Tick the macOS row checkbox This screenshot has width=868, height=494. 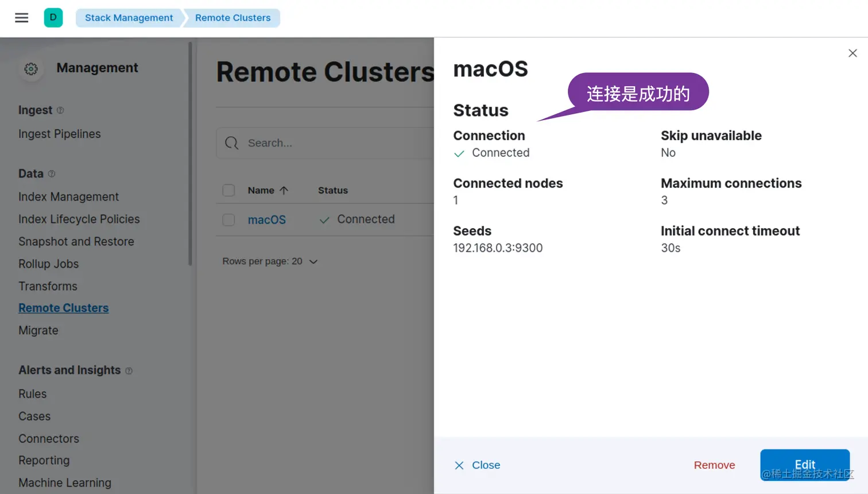click(x=228, y=219)
